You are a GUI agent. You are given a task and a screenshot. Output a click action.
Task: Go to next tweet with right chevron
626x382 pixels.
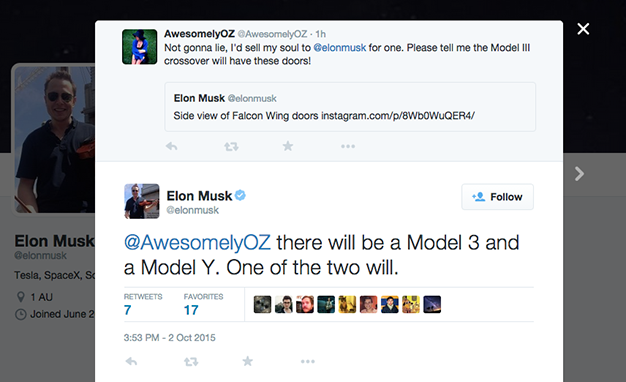(x=579, y=174)
